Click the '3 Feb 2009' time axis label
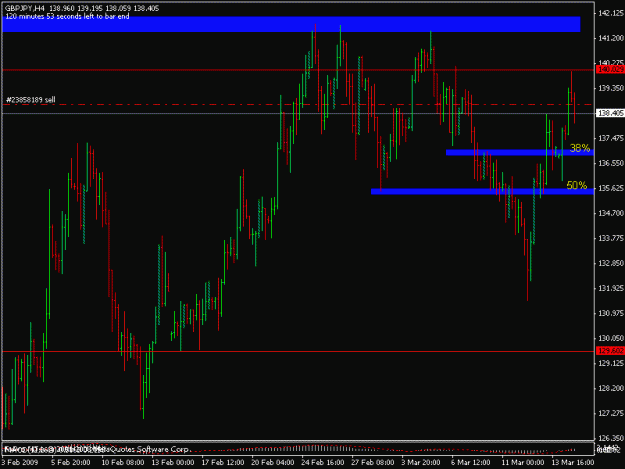The height and width of the screenshot is (469, 625). point(20,462)
